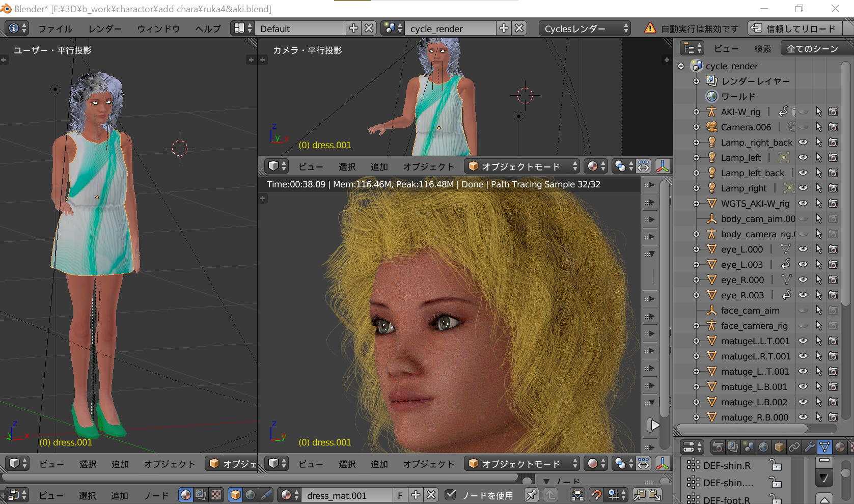Open the ファイル menu
The image size is (854, 504).
tap(55, 29)
